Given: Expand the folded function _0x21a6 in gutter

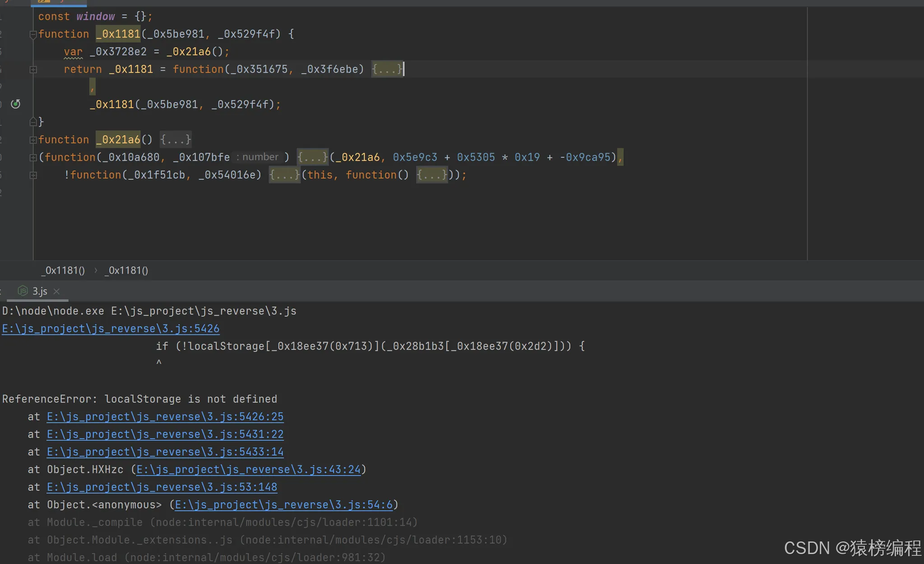Looking at the screenshot, I should click(x=33, y=140).
